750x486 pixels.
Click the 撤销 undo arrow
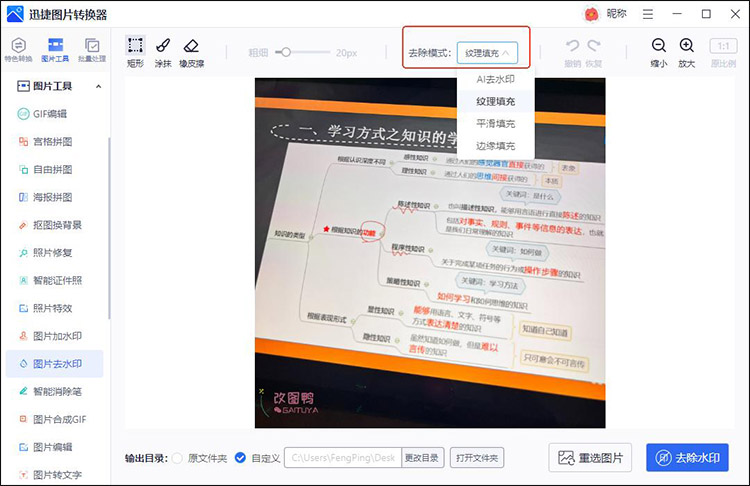[573, 46]
